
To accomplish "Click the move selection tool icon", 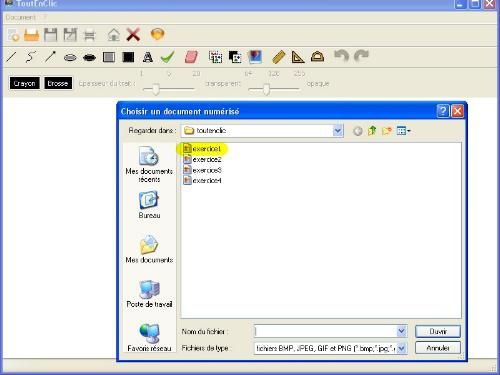I will click(235, 57).
